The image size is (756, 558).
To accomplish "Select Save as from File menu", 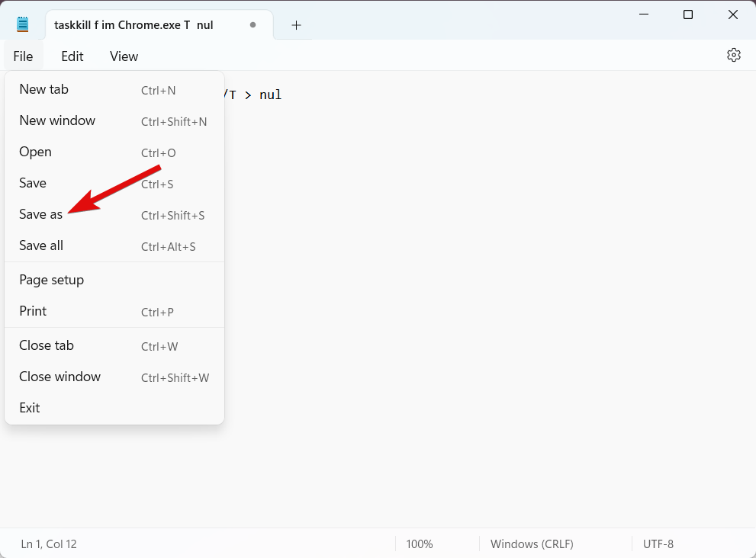I will (x=41, y=215).
